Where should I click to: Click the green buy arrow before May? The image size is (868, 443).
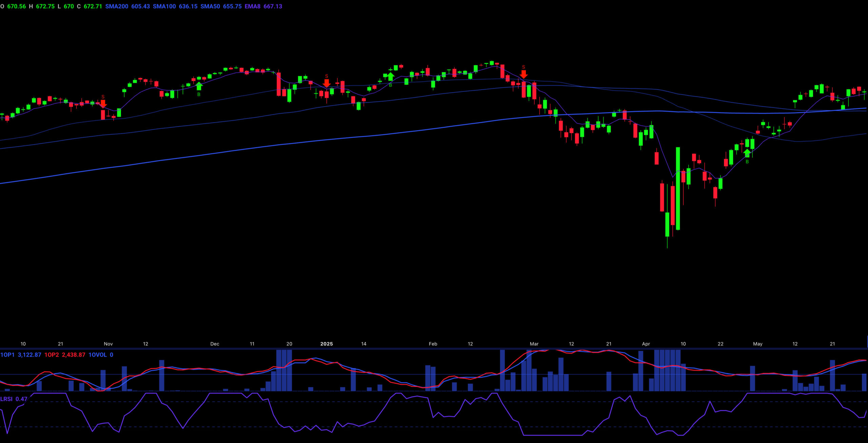point(747,153)
